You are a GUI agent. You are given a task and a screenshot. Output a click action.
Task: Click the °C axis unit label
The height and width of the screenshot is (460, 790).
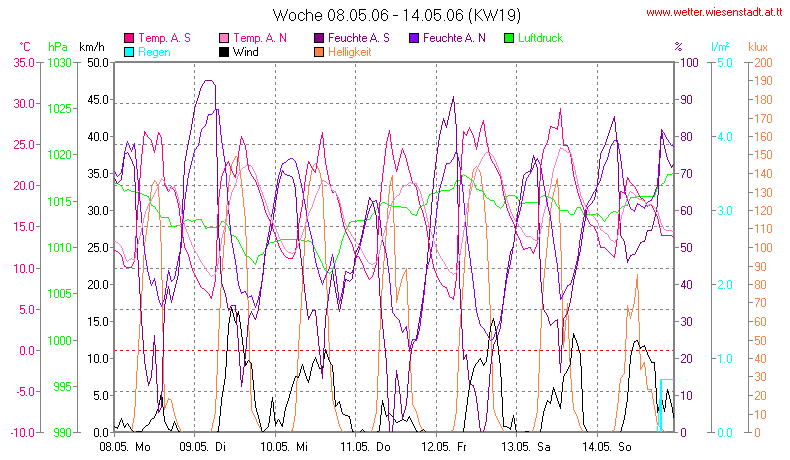coord(25,47)
